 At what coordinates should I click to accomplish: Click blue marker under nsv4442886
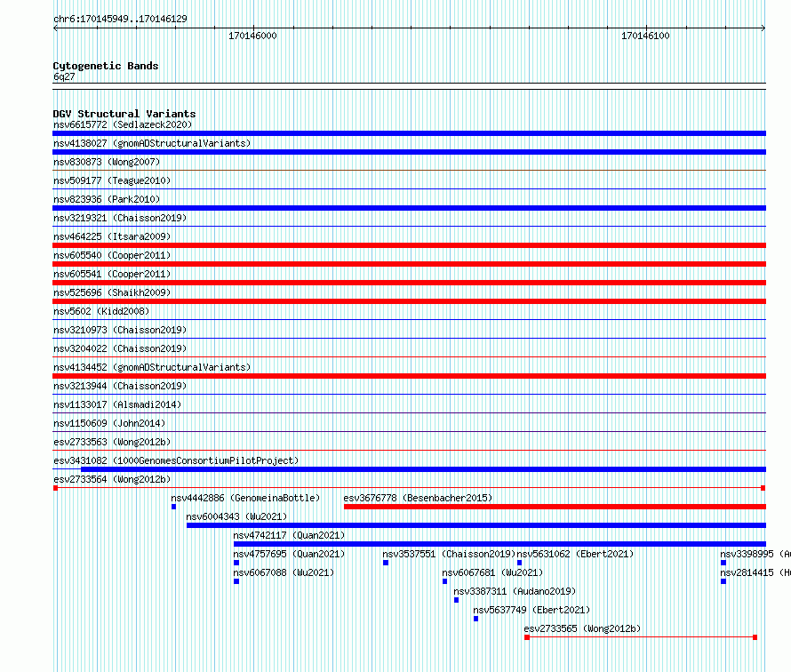[x=173, y=507]
